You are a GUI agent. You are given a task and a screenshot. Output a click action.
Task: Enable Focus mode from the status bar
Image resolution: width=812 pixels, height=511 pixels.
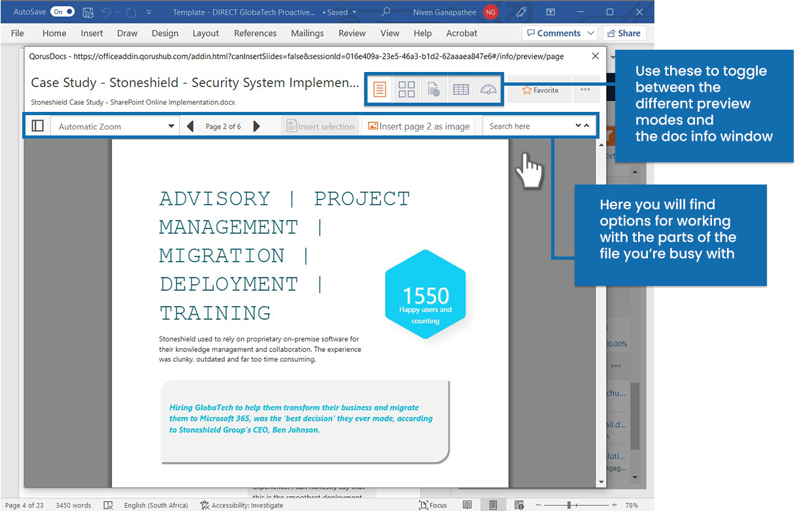click(433, 504)
